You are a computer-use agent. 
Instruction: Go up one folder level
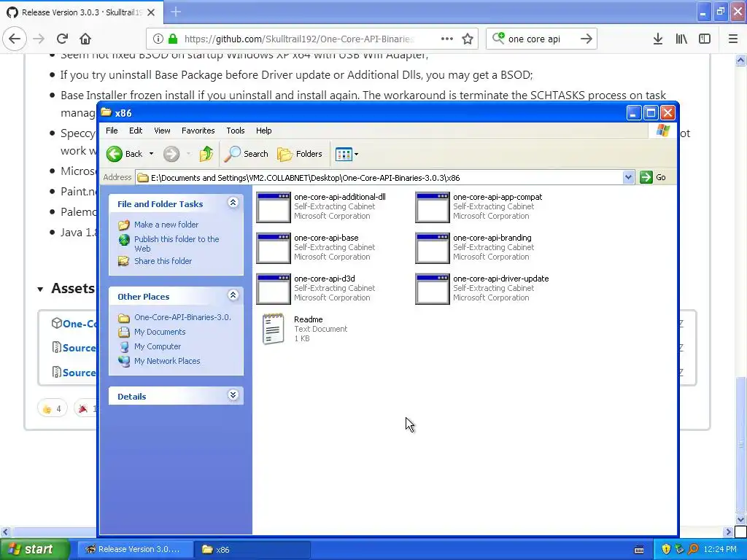click(206, 154)
